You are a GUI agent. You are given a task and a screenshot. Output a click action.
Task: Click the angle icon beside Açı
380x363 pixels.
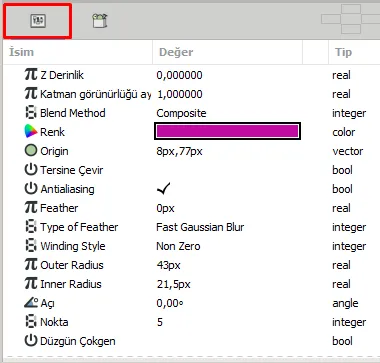coord(31,303)
